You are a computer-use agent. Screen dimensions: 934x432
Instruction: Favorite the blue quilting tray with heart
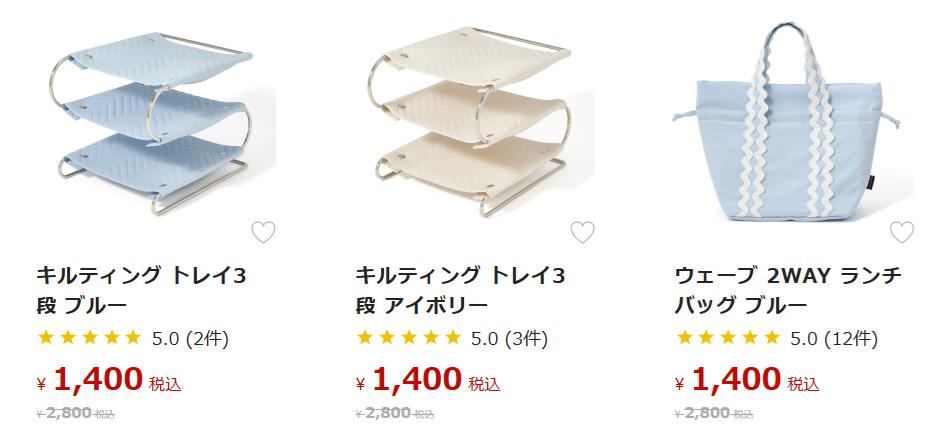click(262, 233)
